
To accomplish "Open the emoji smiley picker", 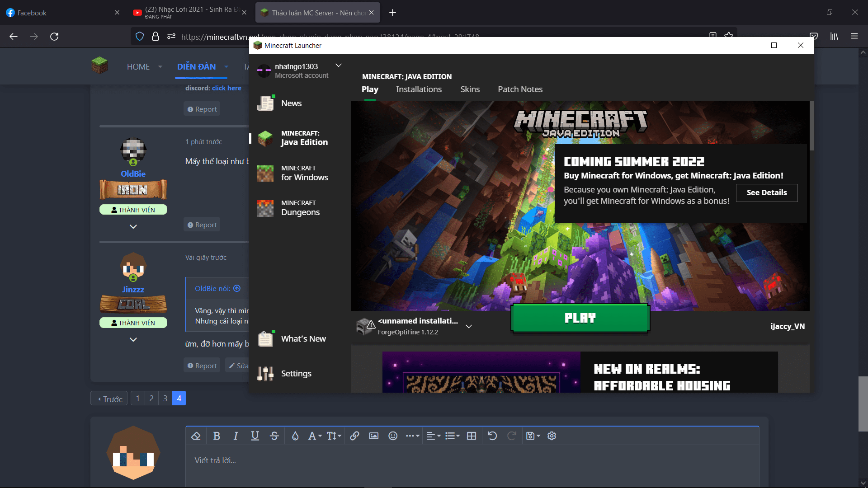I will point(393,436).
